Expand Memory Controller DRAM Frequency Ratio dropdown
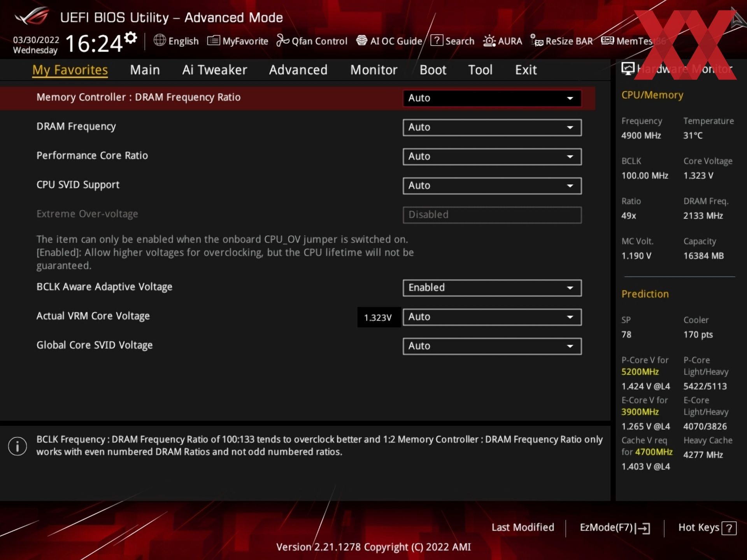The height and width of the screenshot is (560, 747). pyautogui.click(x=492, y=98)
